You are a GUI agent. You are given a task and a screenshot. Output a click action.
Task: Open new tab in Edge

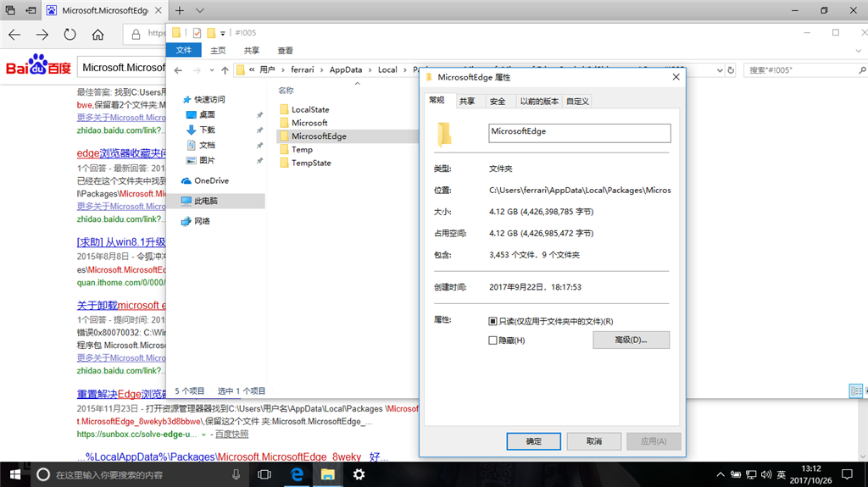(180, 10)
